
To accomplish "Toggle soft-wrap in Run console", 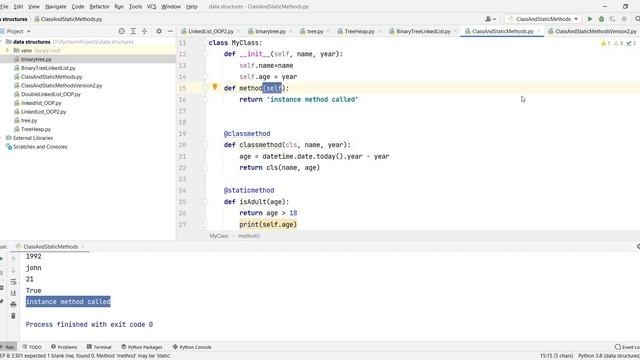I will point(13,282).
